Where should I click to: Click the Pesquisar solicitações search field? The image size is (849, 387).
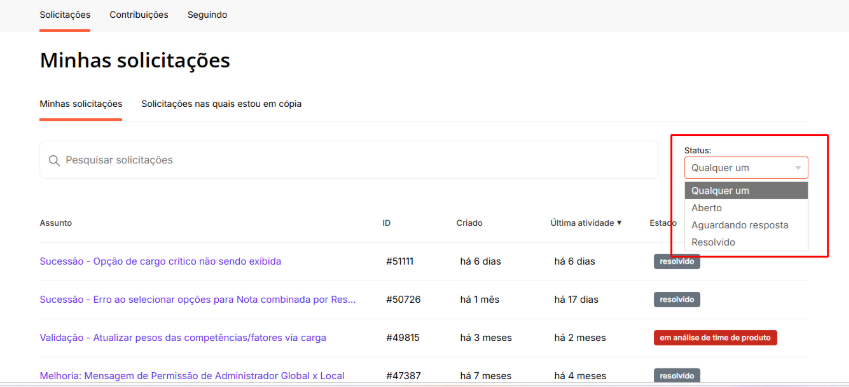click(x=349, y=160)
